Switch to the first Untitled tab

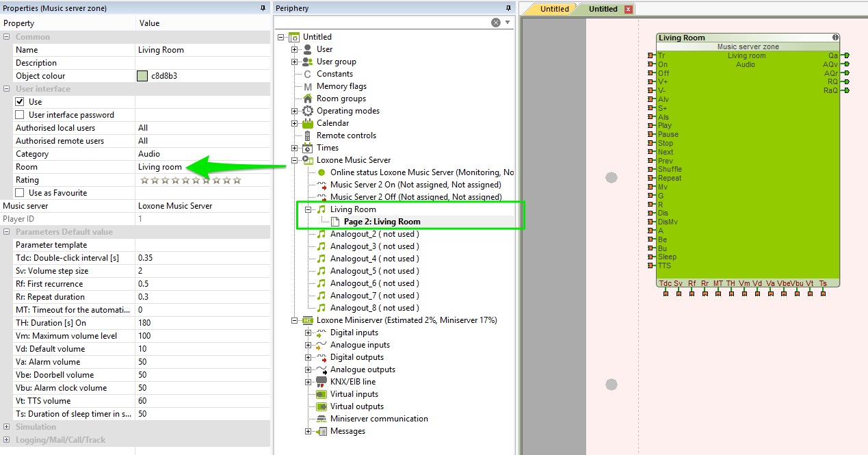[554, 9]
